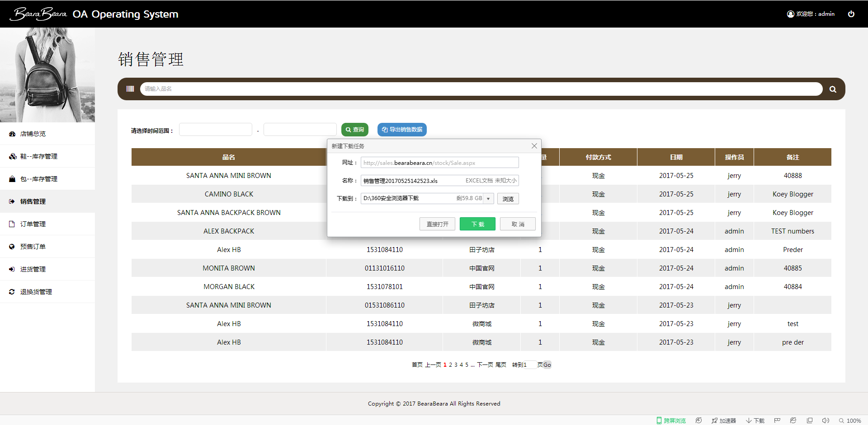Open 加速器 in the status bar
Image resolution: width=868 pixels, height=425 pixels.
click(724, 420)
